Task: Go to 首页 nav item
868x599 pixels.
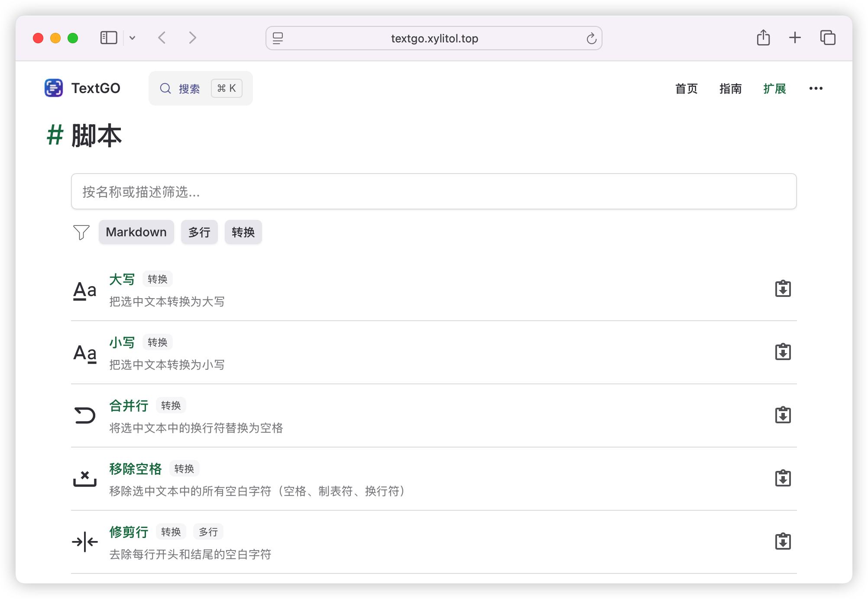Action: (686, 88)
